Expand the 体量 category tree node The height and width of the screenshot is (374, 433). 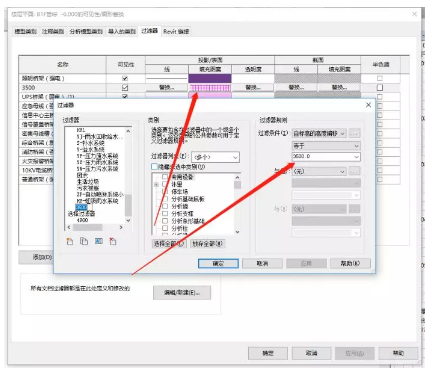[x=156, y=184]
